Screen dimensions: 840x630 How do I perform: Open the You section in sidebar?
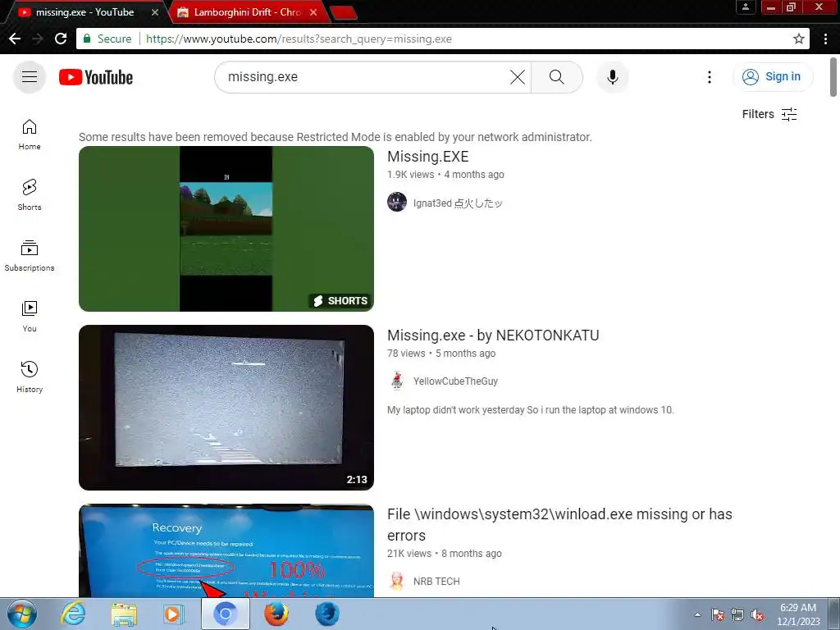coord(30,317)
